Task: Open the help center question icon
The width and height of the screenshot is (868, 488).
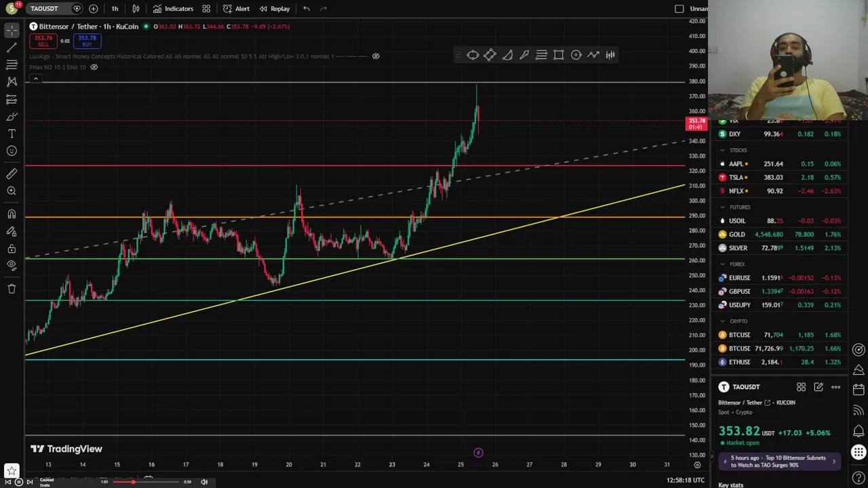Action: pos(859,479)
